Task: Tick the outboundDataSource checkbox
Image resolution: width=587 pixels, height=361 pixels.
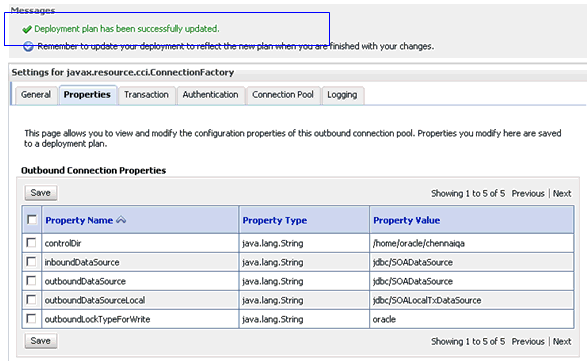Action: (31, 280)
